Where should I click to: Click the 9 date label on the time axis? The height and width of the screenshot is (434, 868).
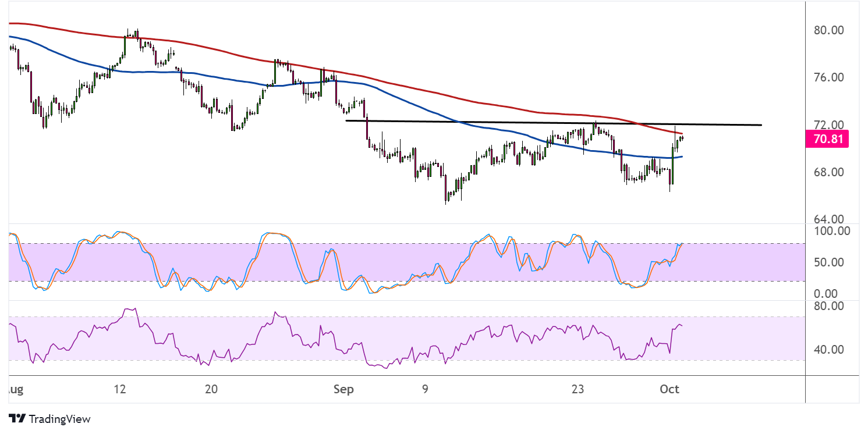click(426, 390)
